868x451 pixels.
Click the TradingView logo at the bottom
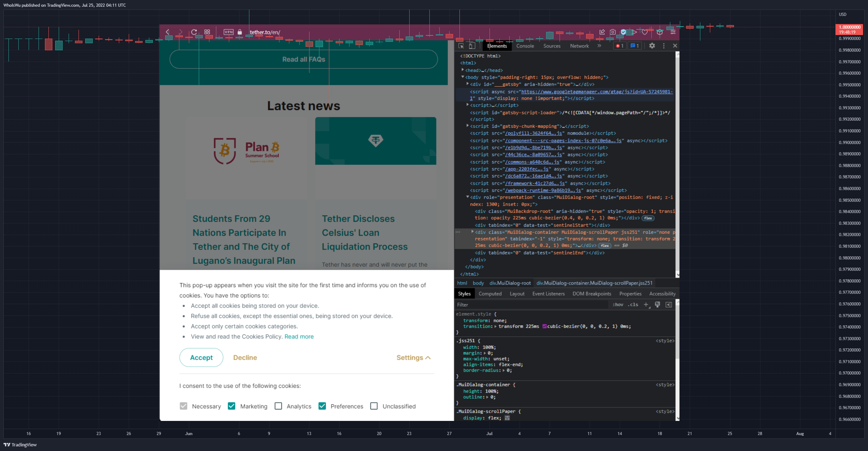coord(20,445)
